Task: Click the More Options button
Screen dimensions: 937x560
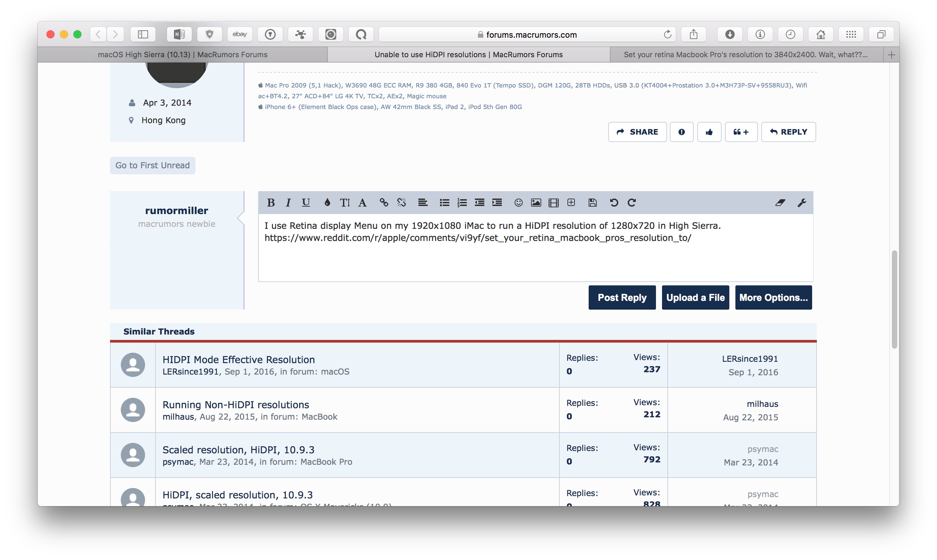Action: (773, 297)
